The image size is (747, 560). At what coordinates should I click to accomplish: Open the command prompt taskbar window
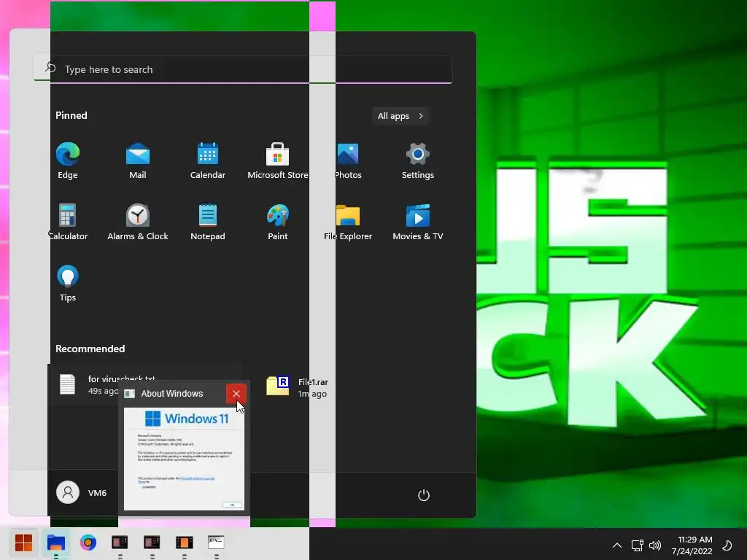(x=216, y=542)
